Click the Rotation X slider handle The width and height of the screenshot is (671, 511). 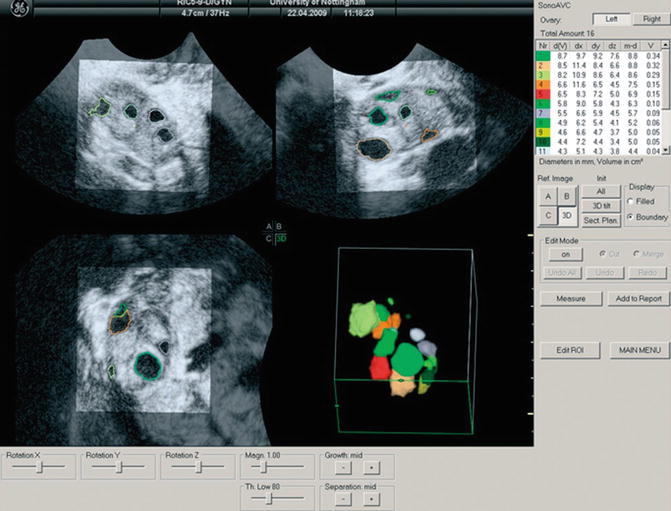coord(41,467)
